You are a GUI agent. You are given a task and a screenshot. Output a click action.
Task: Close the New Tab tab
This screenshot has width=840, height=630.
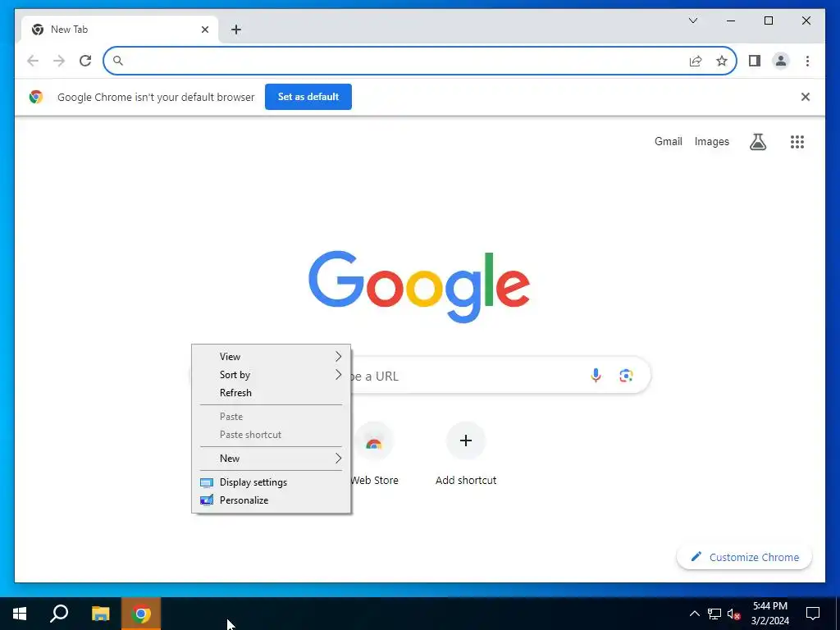[204, 30]
